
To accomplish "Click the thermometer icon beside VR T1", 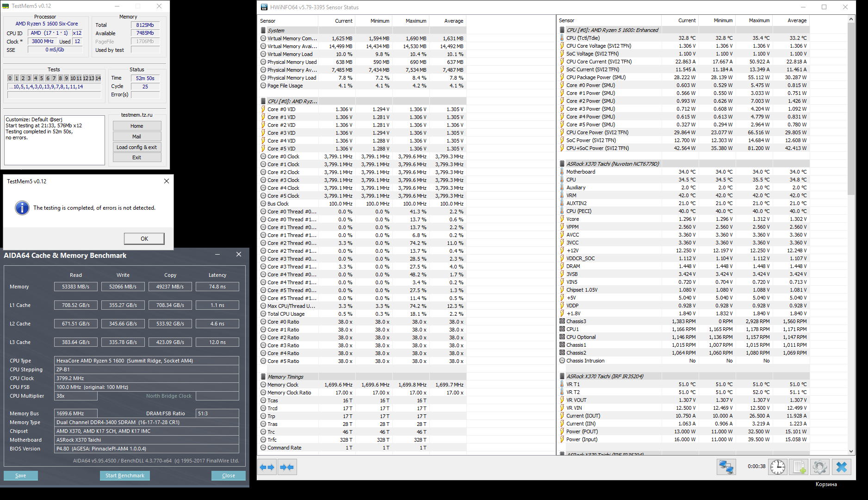I will click(x=562, y=384).
